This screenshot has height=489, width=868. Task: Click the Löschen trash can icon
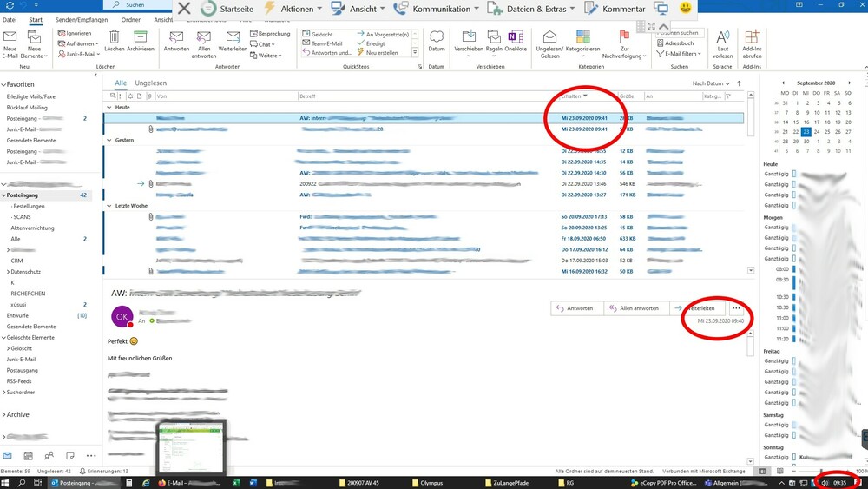[115, 38]
